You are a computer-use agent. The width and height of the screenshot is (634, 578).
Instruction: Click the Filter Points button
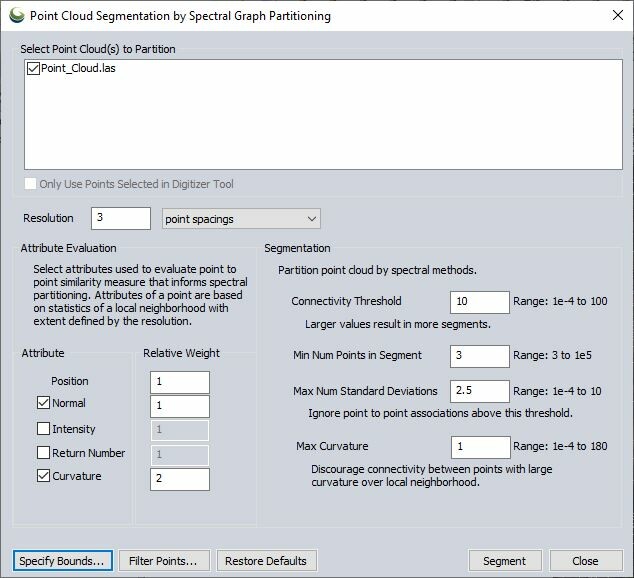pos(164,560)
